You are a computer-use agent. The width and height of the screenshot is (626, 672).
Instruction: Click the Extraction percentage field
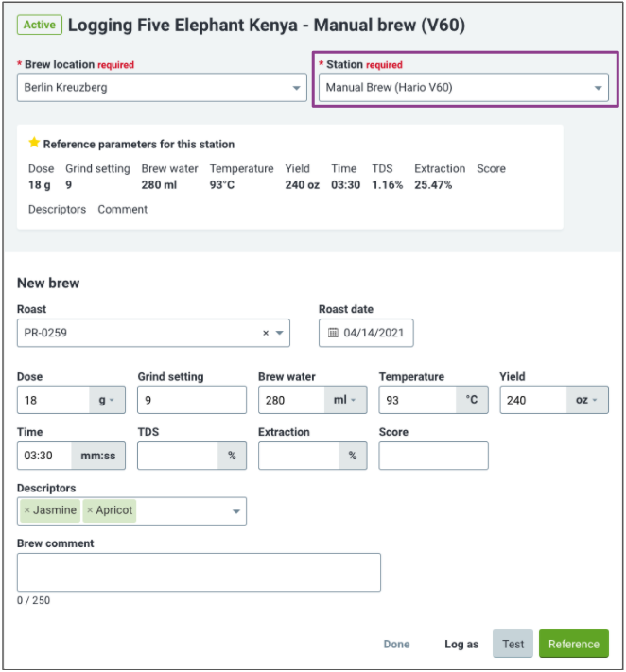point(299,456)
